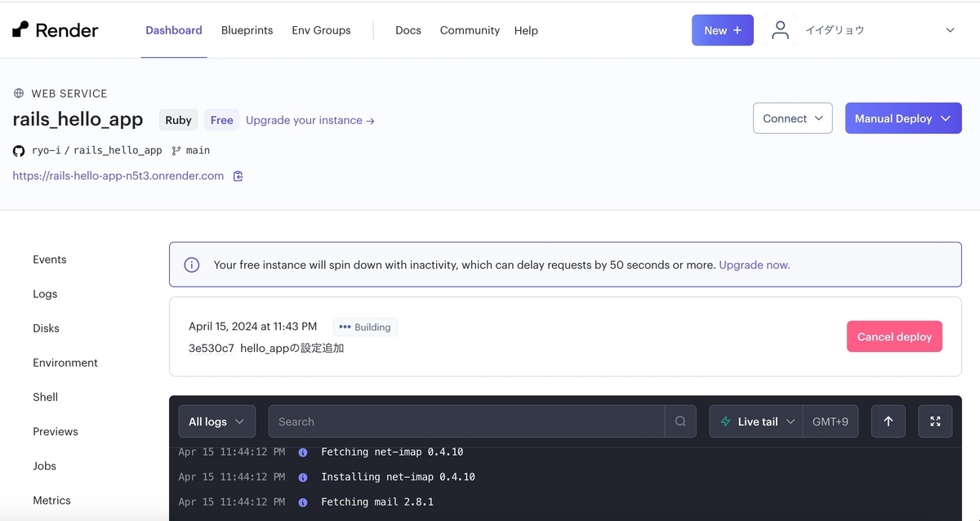This screenshot has height=521, width=980.
Task: Click the Render logo
Action: [55, 30]
